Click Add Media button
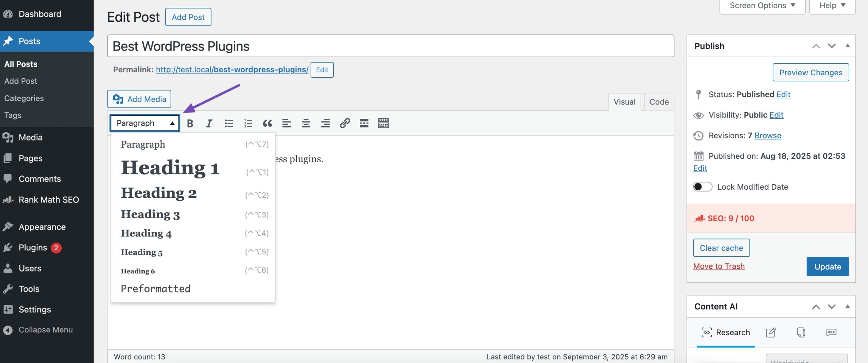Viewport: 868px width, 363px height. pos(139,99)
